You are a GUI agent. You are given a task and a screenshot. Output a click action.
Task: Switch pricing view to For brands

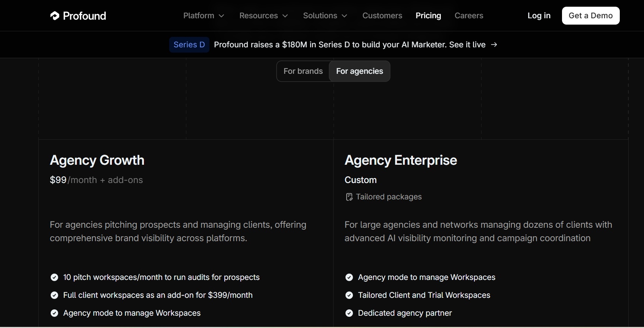point(303,71)
